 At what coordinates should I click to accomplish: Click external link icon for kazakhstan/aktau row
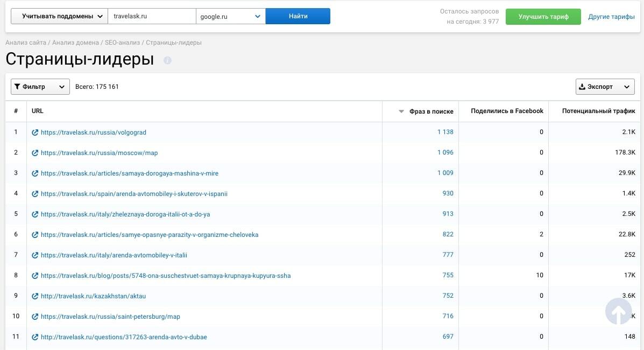(35, 296)
